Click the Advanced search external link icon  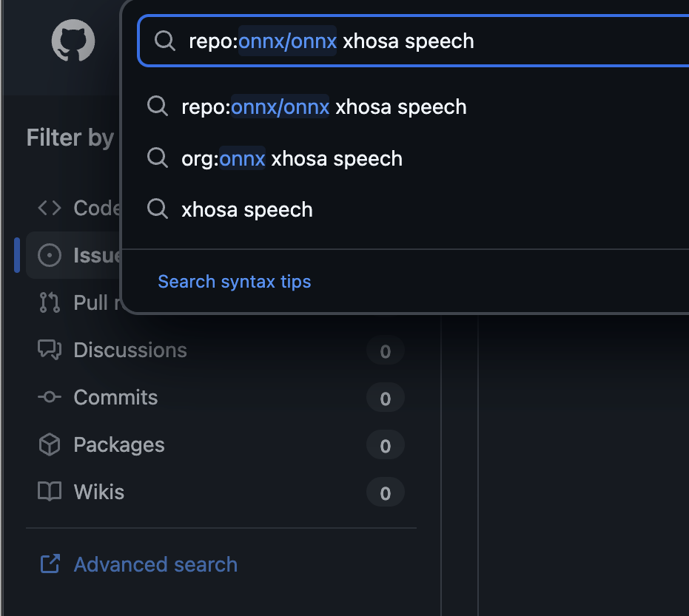[x=50, y=564]
